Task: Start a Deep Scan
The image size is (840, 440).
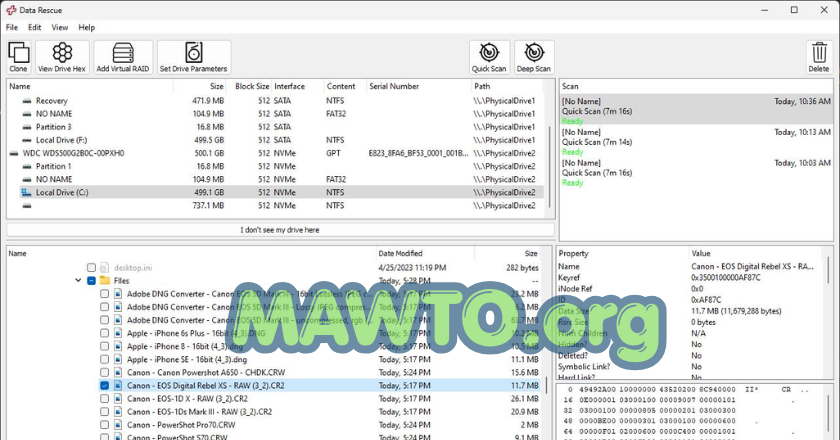Action: (534, 56)
